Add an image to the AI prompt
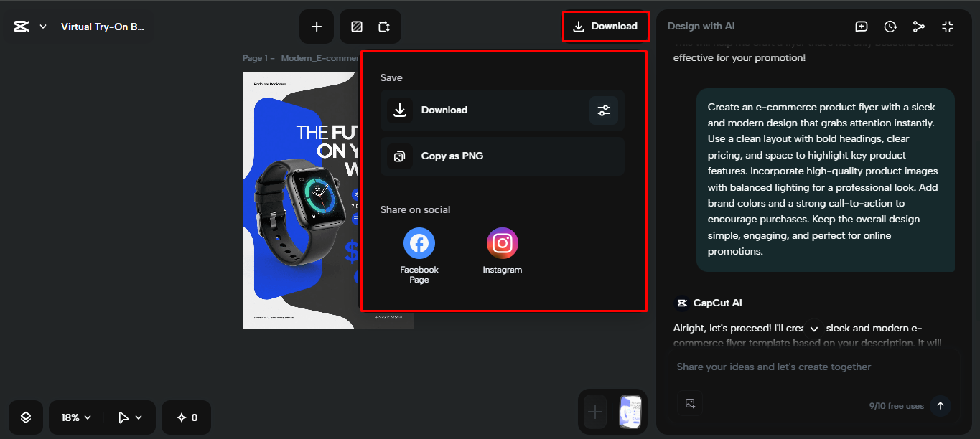 point(690,404)
